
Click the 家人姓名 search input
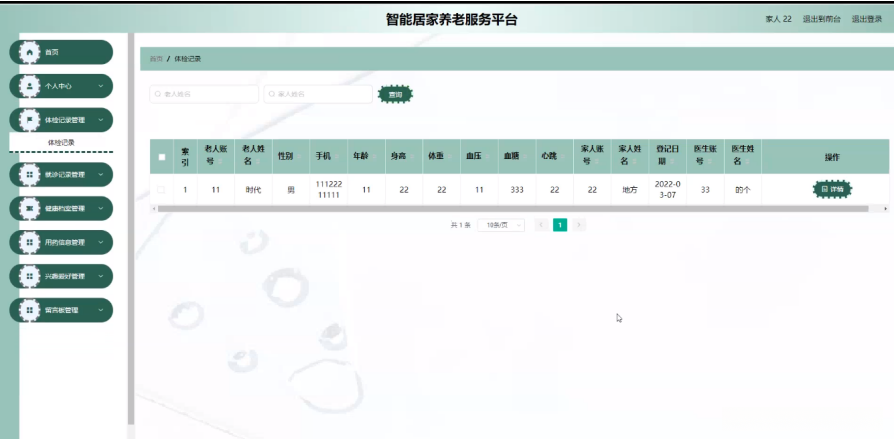click(318, 94)
